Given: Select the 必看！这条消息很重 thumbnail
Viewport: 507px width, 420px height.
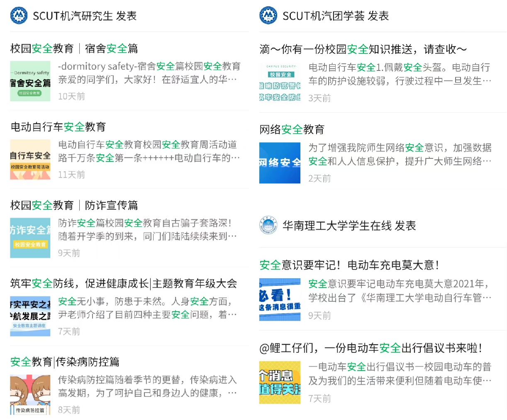Looking at the screenshot, I should pos(280,300).
